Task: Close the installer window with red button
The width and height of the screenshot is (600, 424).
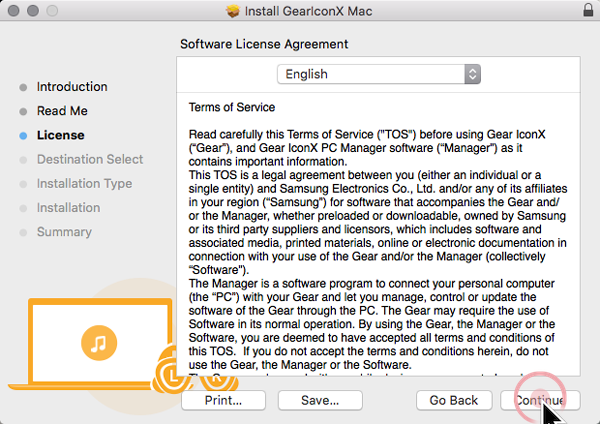Action: (13, 10)
